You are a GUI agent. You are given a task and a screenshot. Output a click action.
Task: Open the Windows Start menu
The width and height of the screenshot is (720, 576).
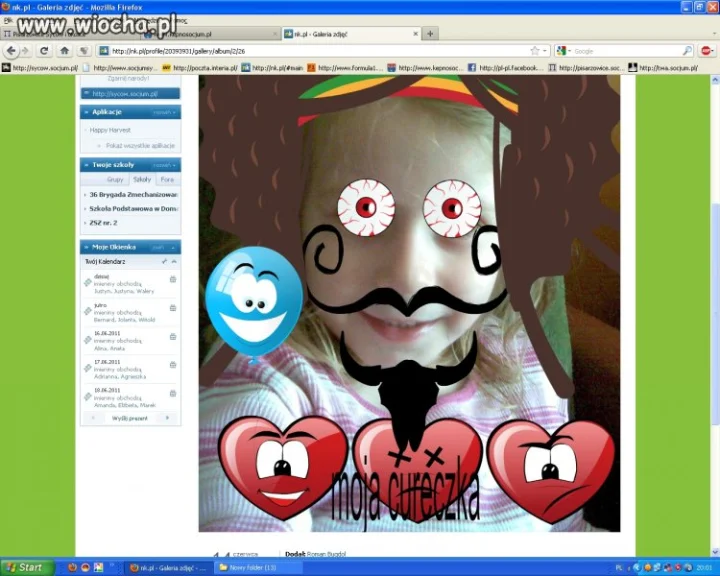point(27,567)
